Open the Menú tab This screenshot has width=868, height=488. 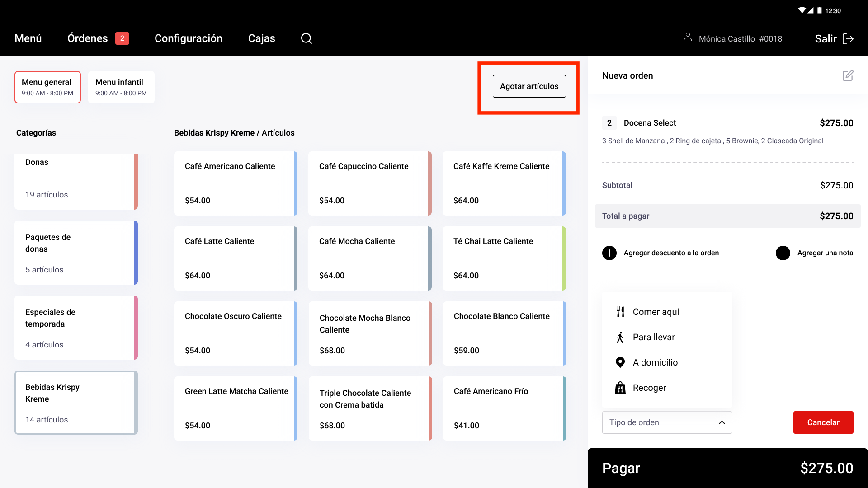28,38
